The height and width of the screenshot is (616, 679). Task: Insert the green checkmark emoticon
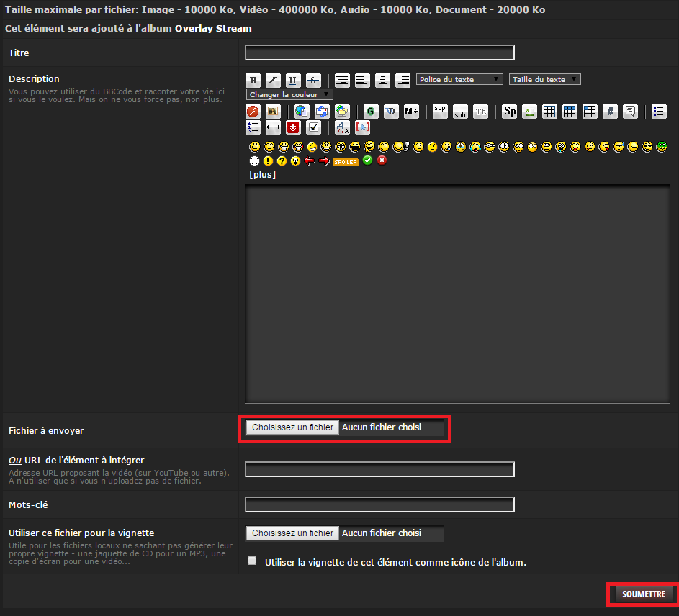click(368, 160)
